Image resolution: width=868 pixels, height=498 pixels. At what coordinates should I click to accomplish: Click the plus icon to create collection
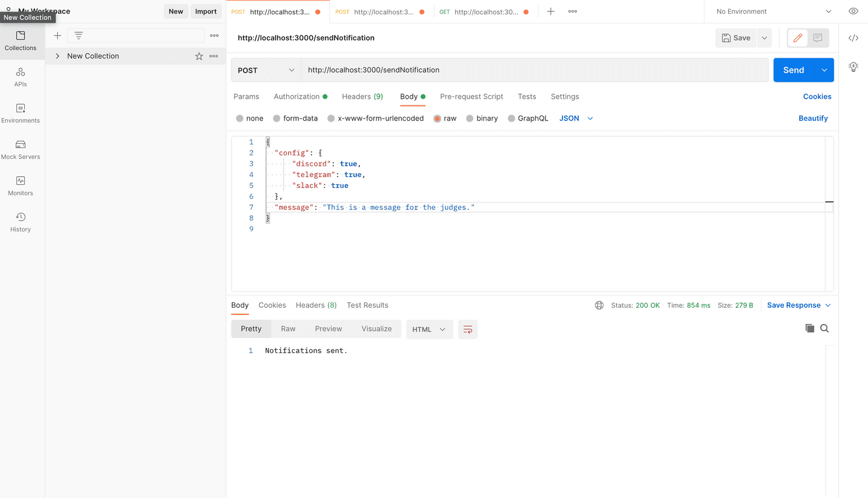click(x=57, y=36)
